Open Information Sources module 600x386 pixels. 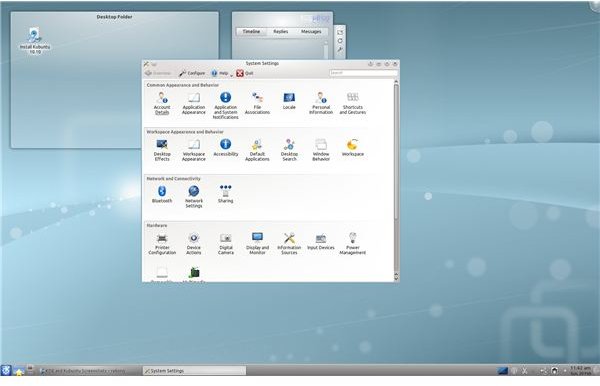pos(289,243)
